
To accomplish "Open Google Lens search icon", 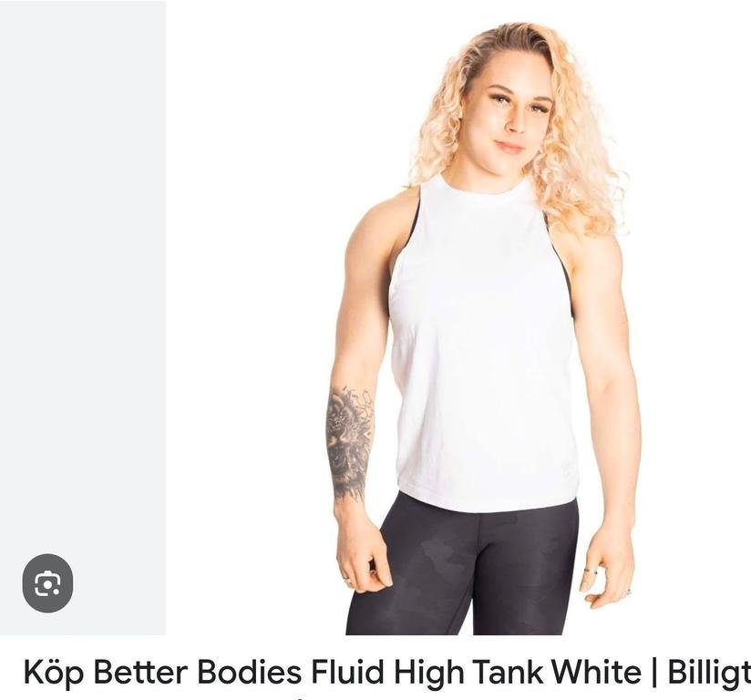I will 48,582.
